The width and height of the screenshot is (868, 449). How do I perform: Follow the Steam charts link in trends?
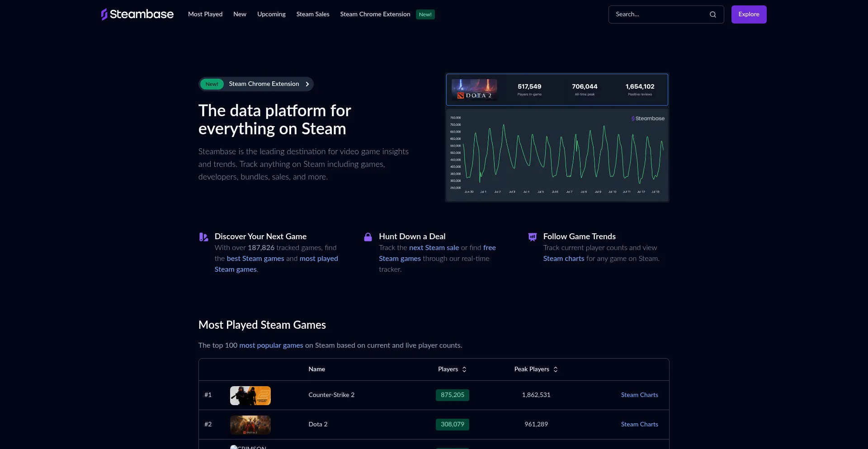564,259
